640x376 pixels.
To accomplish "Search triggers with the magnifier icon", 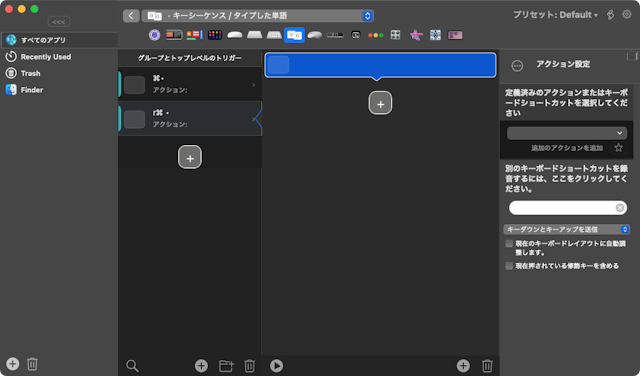I will pos(132,366).
